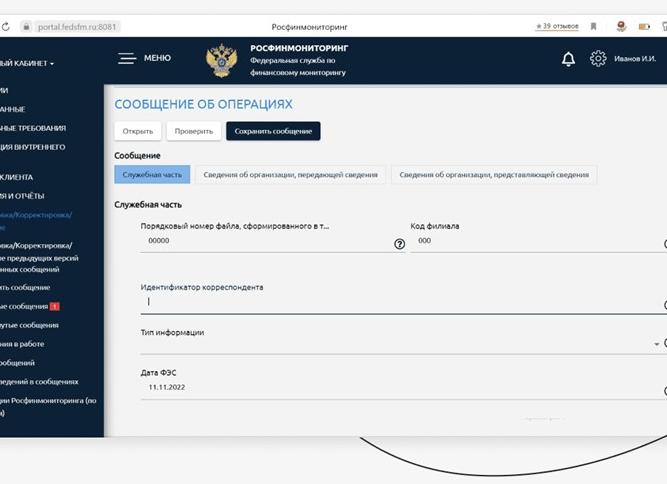Expand the ЫЙ КАБИНЕТ dropdown
This screenshot has width=667, height=484.
click(27, 63)
